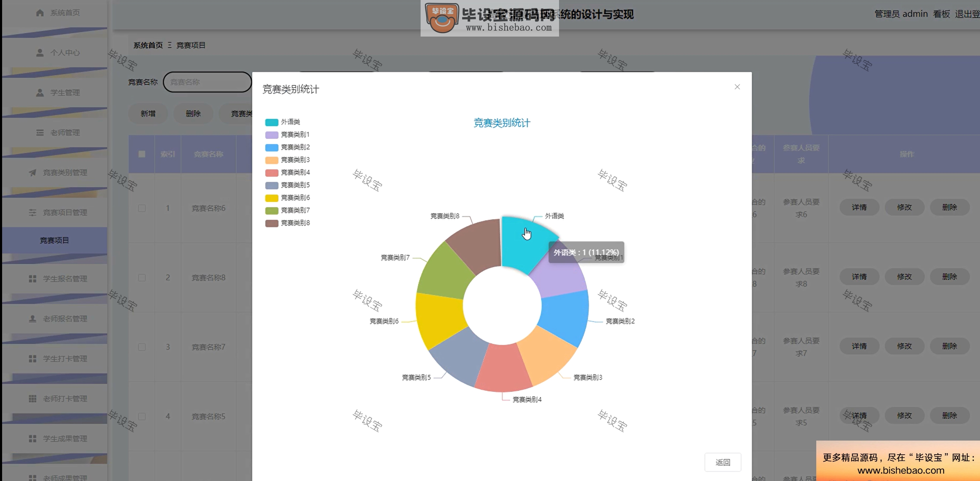The height and width of the screenshot is (481, 980).
Task: Click the breadcrumb separator icon after 系统首页
Action: (x=169, y=45)
